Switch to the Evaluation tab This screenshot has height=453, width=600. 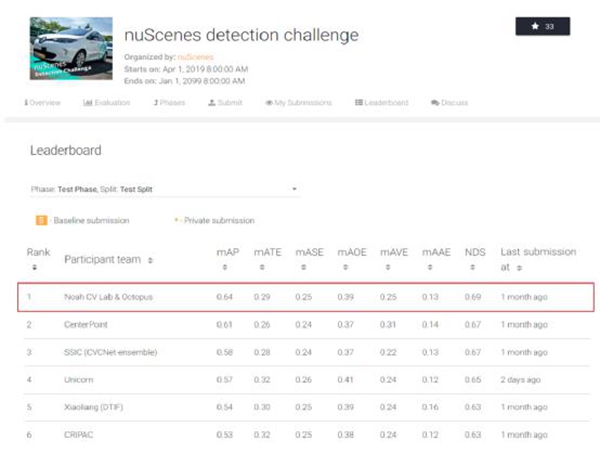pyautogui.click(x=107, y=103)
